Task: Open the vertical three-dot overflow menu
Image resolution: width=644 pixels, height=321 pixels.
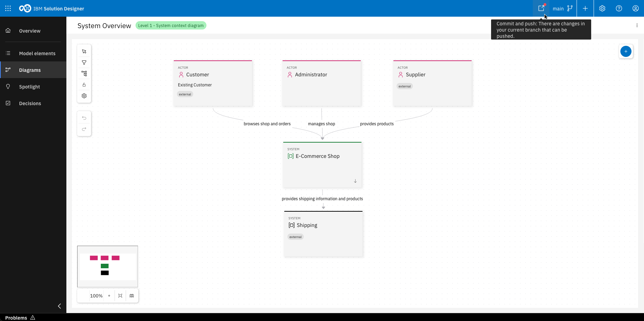Action: click(x=637, y=25)
